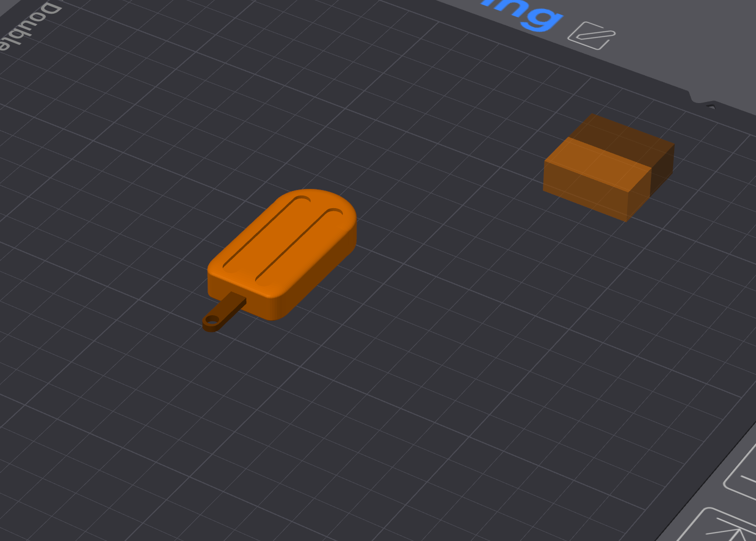This screenshot has width=756, height=541.
Task: Click the keyring hole on the stick end
Action: (x=212, y=320)
